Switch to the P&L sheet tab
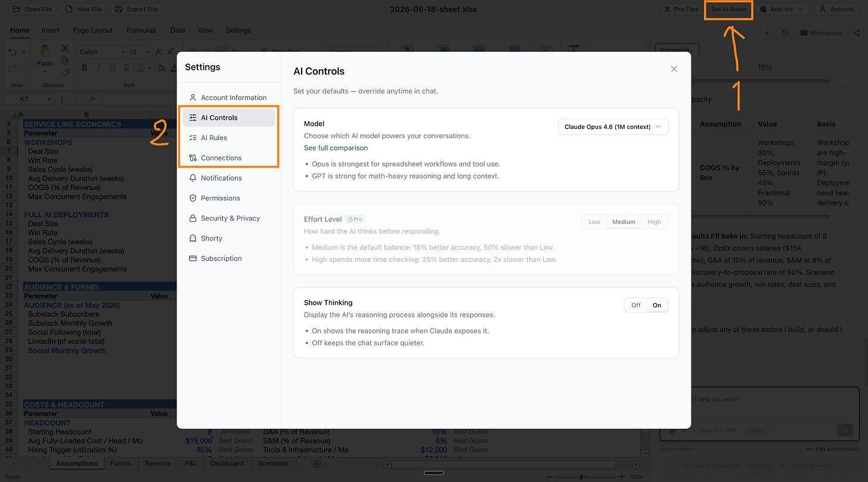Image resolution: width=868 pixels, height=482 pixels. pos(191,464)
